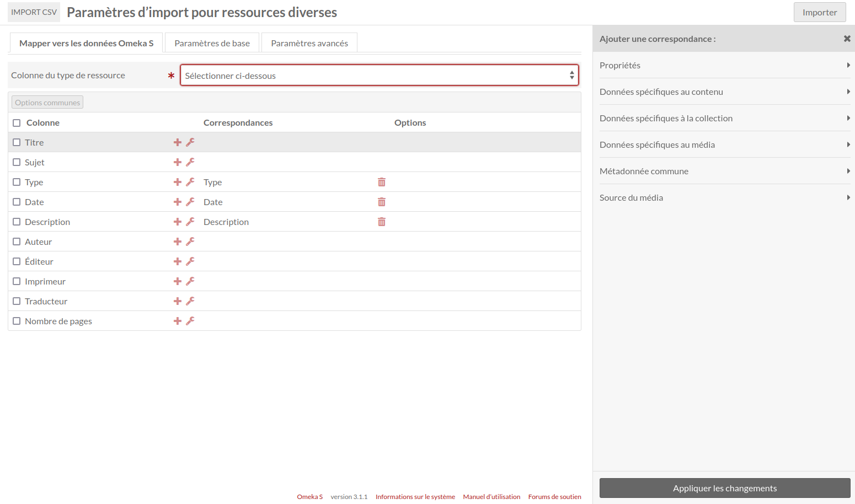
Task: Add a mapping for the Auteur column
Action: 178,242
